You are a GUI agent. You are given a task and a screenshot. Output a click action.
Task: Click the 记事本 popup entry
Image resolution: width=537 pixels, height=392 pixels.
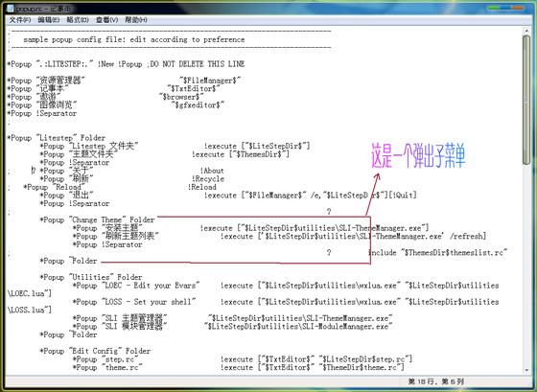pos(37,89)
